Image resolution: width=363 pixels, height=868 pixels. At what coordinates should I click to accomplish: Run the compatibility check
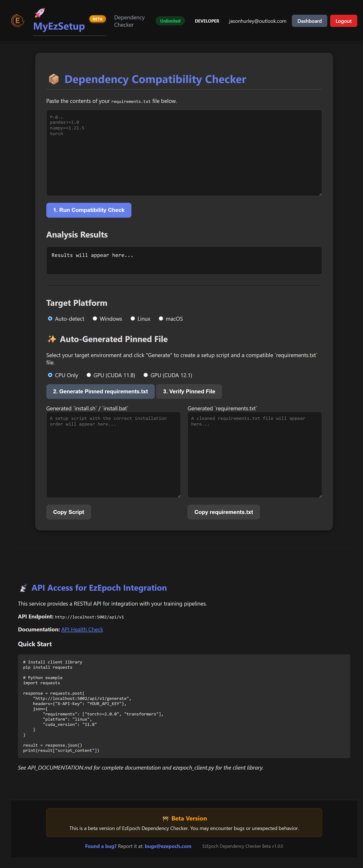[x=89, y=210]
